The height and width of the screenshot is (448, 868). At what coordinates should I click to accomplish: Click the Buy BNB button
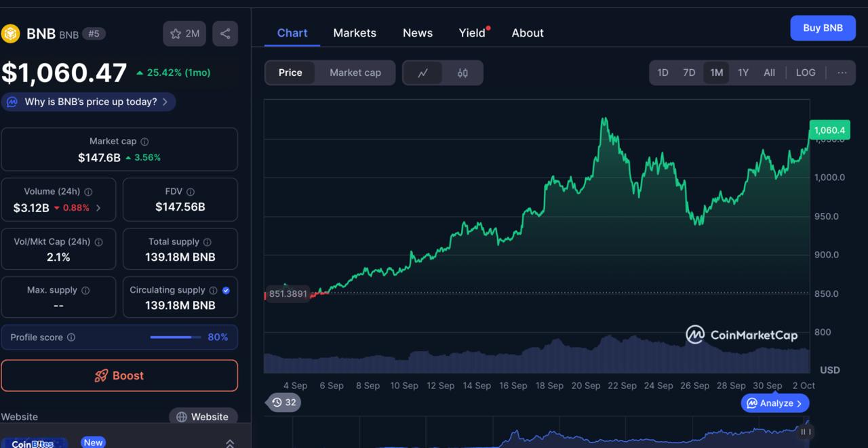tap(823, 28)
